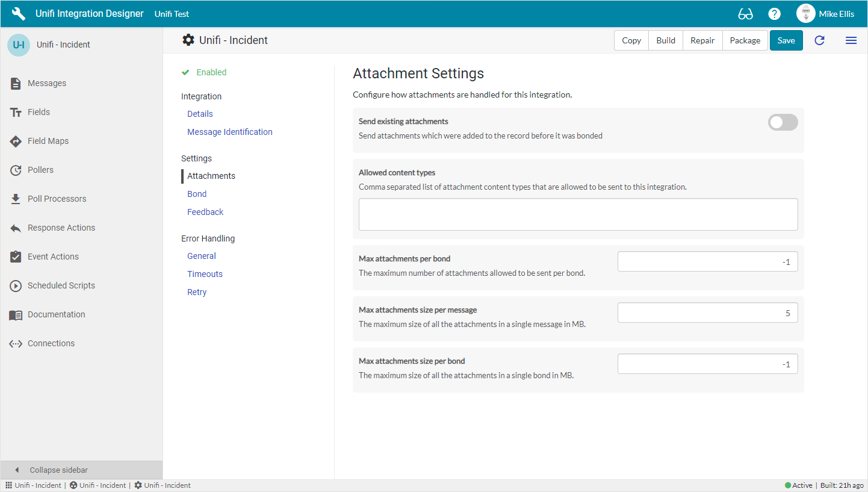Open Connections in the sidebar
Image resolution: width=868 pixels, height=492 pixels.
[x=51, y=343]
